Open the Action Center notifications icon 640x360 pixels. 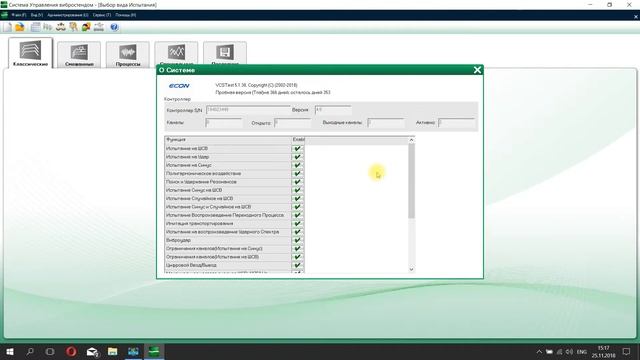coord(627,351)
